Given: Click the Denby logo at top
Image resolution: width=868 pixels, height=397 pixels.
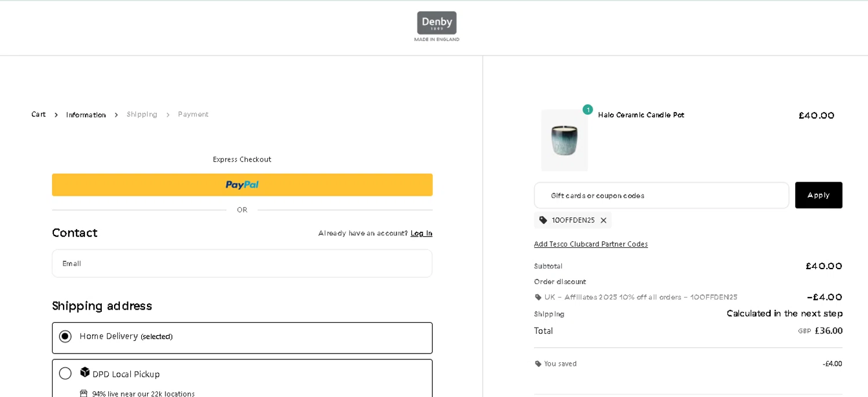Looking at the screenshot, I should (x=437, y=27).
